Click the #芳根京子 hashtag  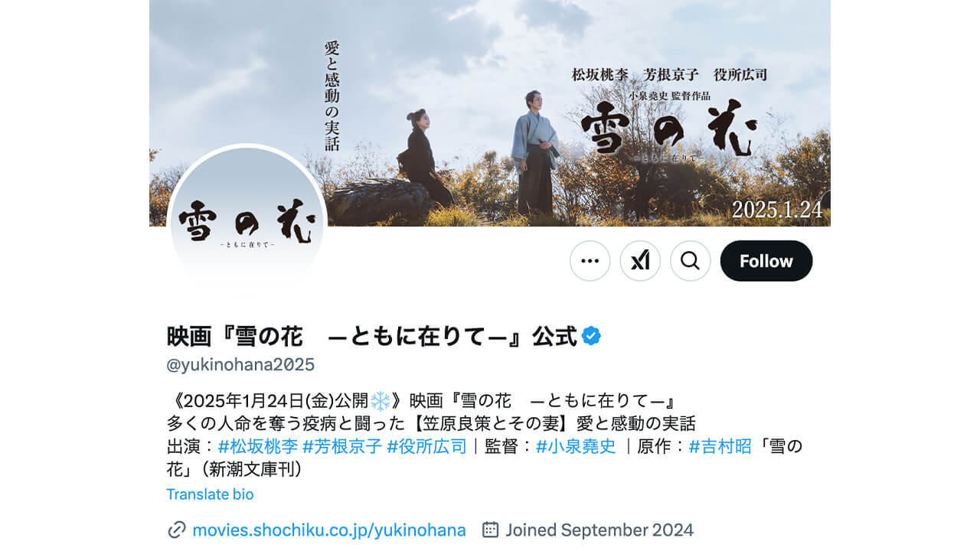342,446
